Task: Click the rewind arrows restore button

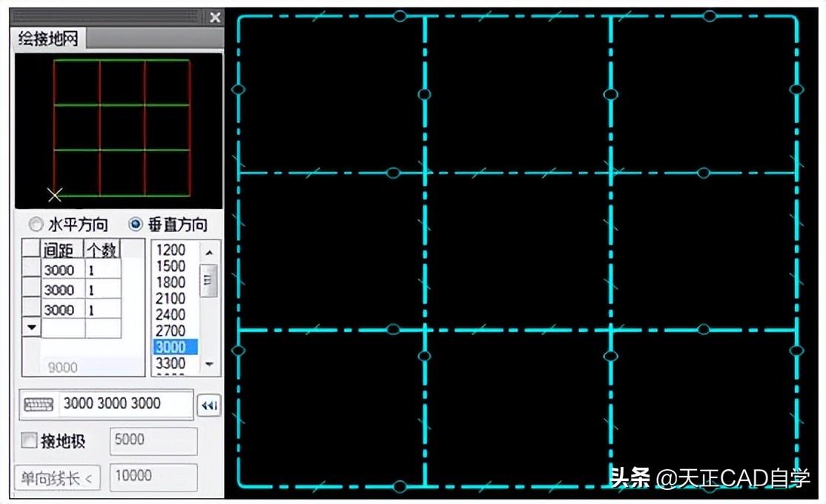Action: pyautogui.click(x=208, y=405)
